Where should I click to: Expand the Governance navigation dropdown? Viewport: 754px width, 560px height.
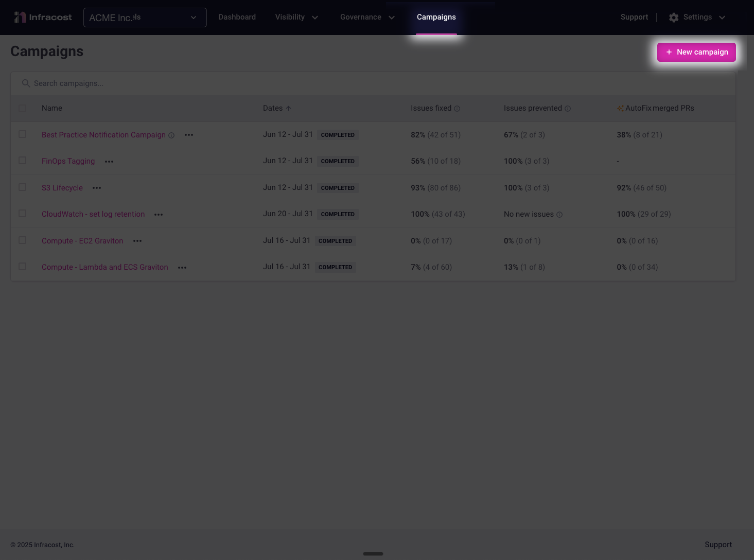[367, 17]
